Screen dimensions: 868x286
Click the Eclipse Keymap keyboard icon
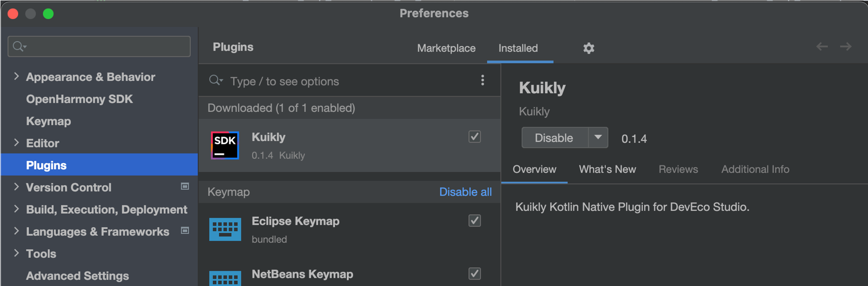(x=225, y=229)
